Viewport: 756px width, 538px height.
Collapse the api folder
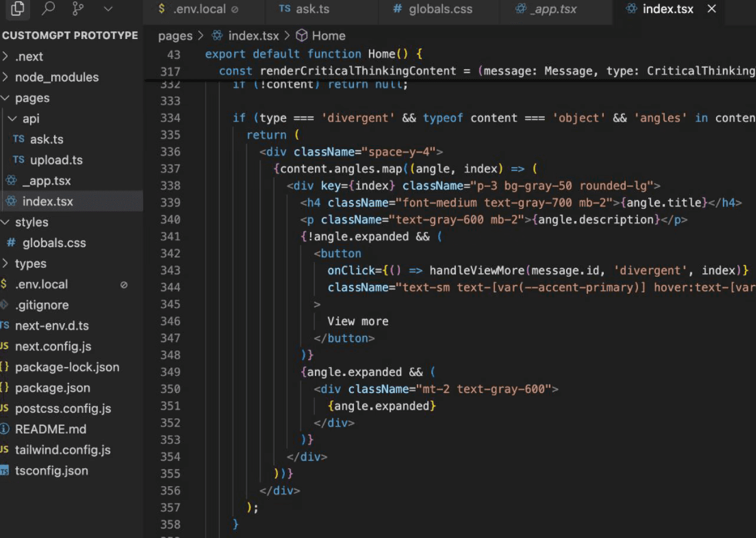click(31, 119)
